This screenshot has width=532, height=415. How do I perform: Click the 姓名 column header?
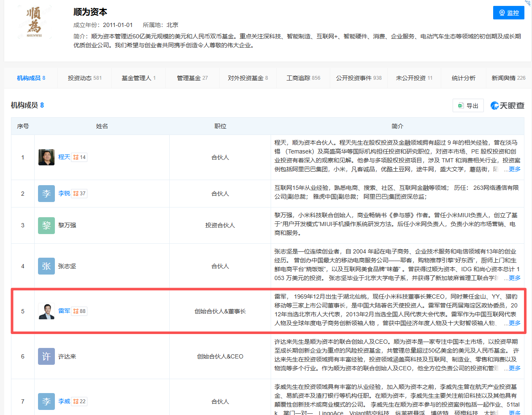point(102,126)
